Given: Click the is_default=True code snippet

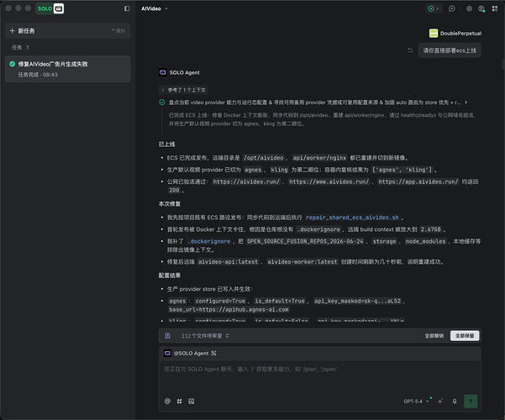Looking at the screenshot, I should (280, 302).
